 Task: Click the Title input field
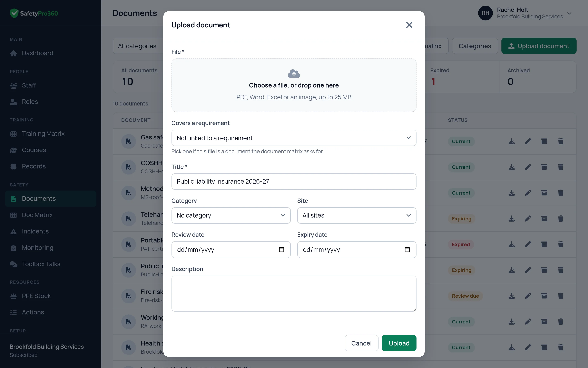294,182
